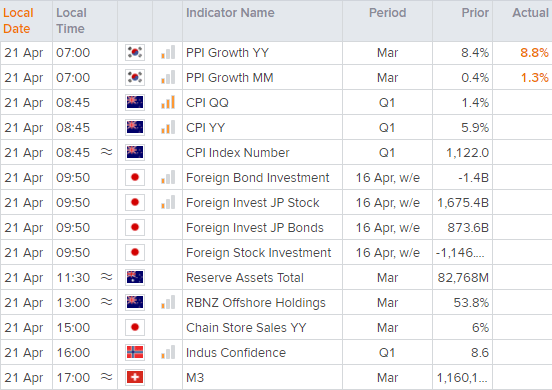Click the Indicator Name column header
Viewport: 552px width, 390px height.
[230, 13]
